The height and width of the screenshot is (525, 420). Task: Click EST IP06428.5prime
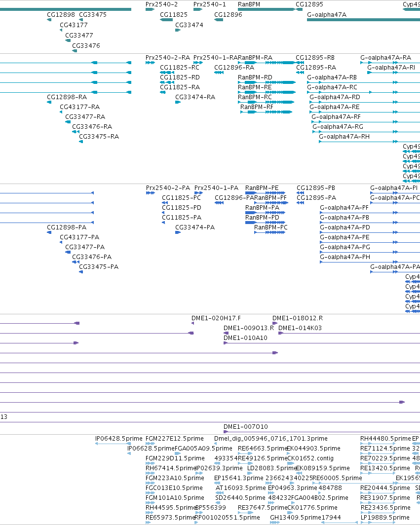(x=118, y=439)
